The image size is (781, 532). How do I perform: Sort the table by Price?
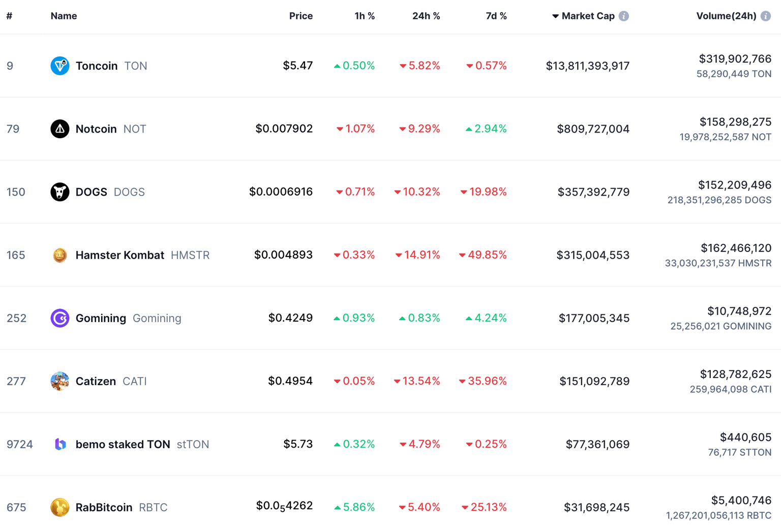(x=301, y=16)
